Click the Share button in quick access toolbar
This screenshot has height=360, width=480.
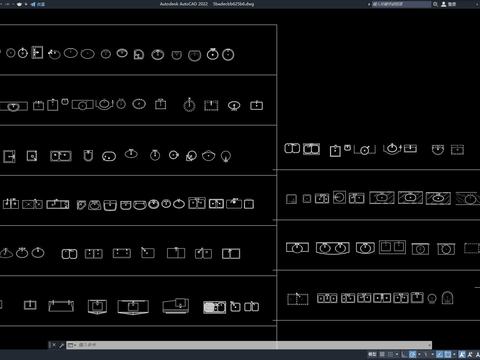(38, 4)
